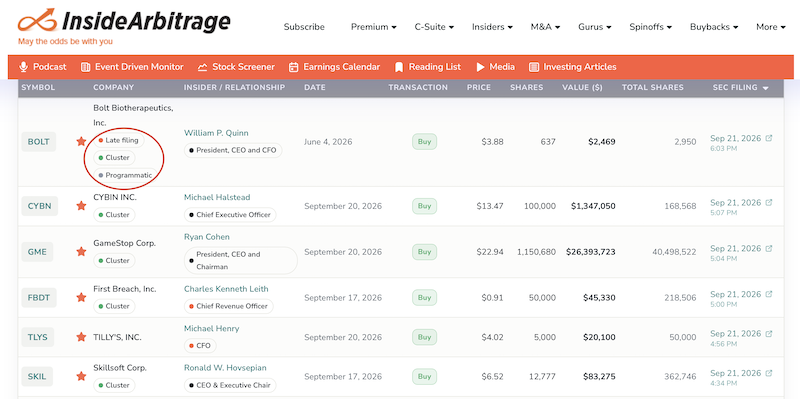Viewport: 800px width, 399px height.
Task: Expand the Gurus dropdown menu
Action: tap(594, 27)
